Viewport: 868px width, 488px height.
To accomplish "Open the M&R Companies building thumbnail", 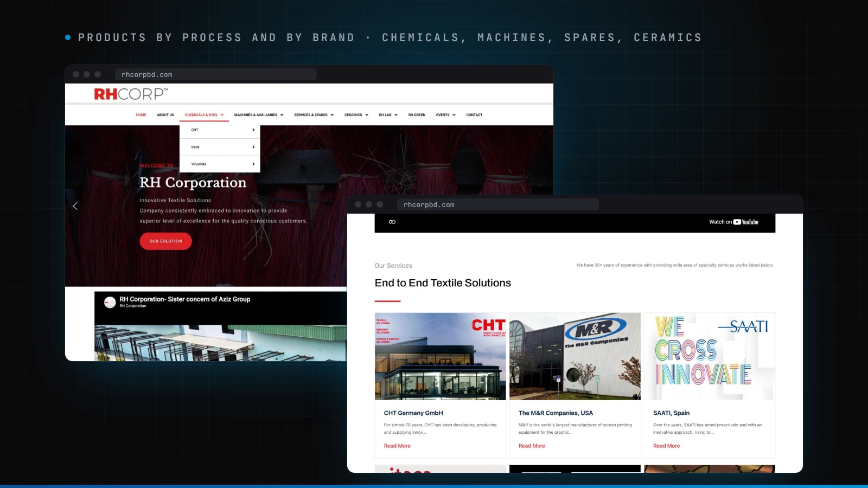I will [x=575, y=356].
